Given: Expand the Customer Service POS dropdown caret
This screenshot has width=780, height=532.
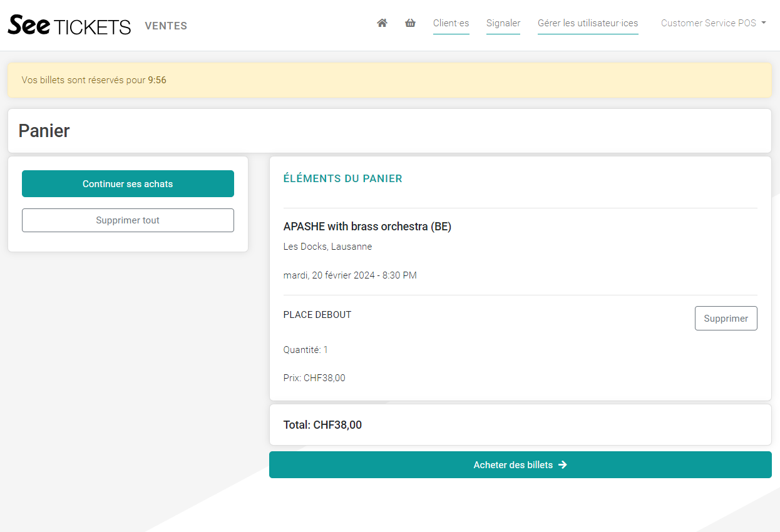Looking at the screenshot, I should tap(764, 23).
